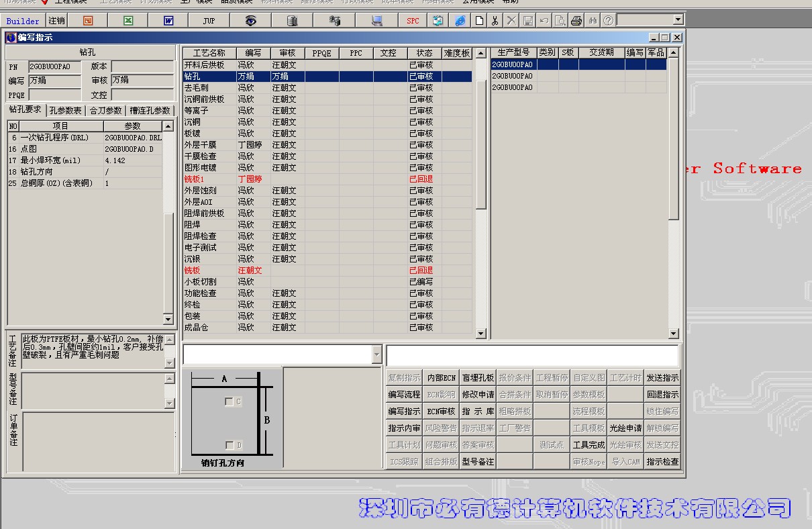Screen dimensions: 812x529
Task: Select the 最小焊环宽(mil) parameter row
Action: (x=85, y=160)
